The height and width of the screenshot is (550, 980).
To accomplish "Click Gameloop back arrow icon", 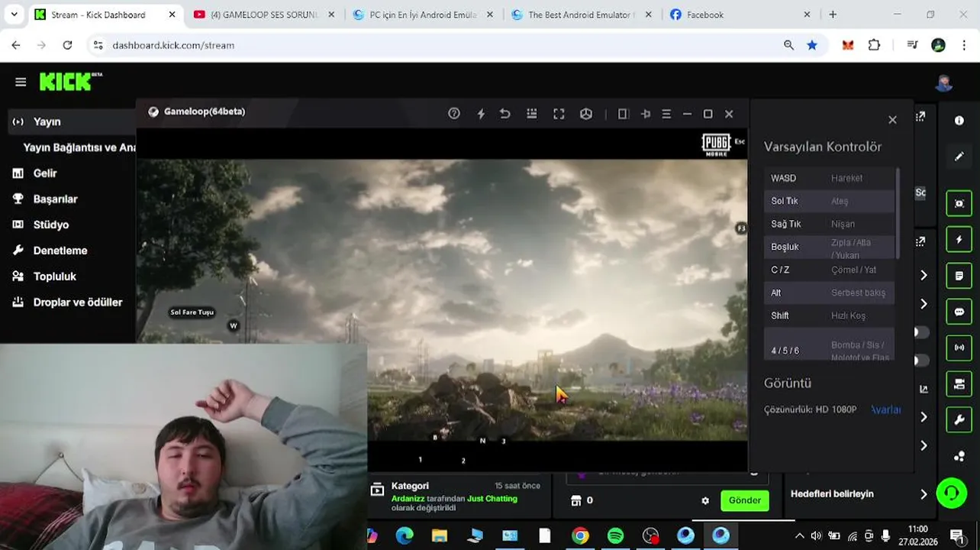I will click(x=505, y=114).
